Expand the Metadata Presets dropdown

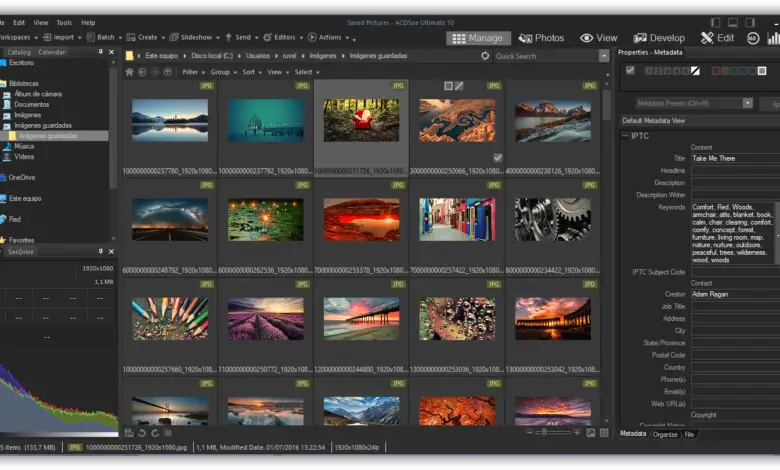point(748,103)
